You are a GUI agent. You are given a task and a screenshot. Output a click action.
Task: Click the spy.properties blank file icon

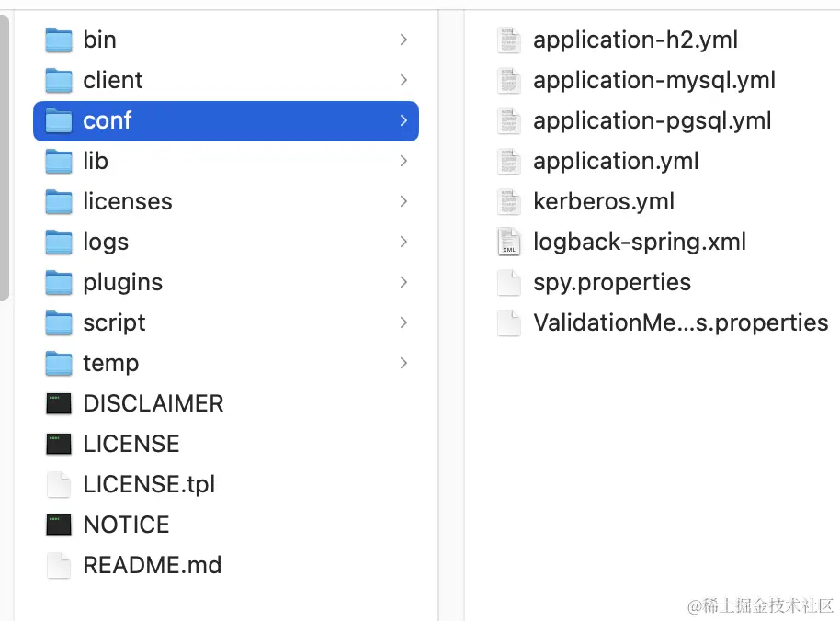coord(508,283)
